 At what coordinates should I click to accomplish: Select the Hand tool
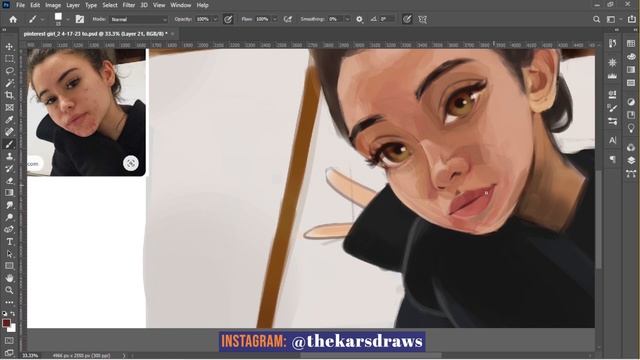point(9,278)
